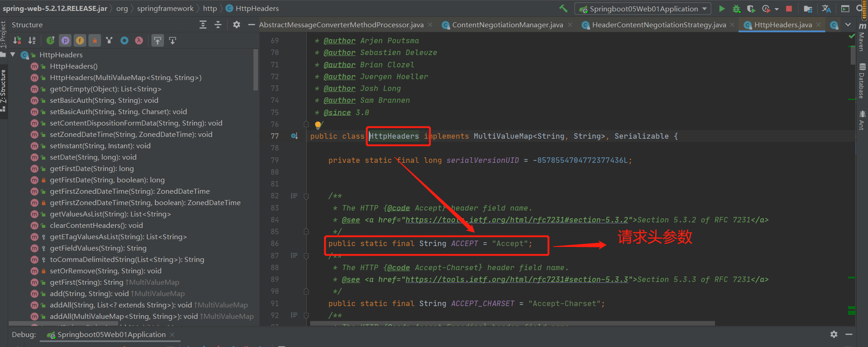The image size is (868, 347).
Task: Click springframework breadcrumb
Action: coord(165,8)
